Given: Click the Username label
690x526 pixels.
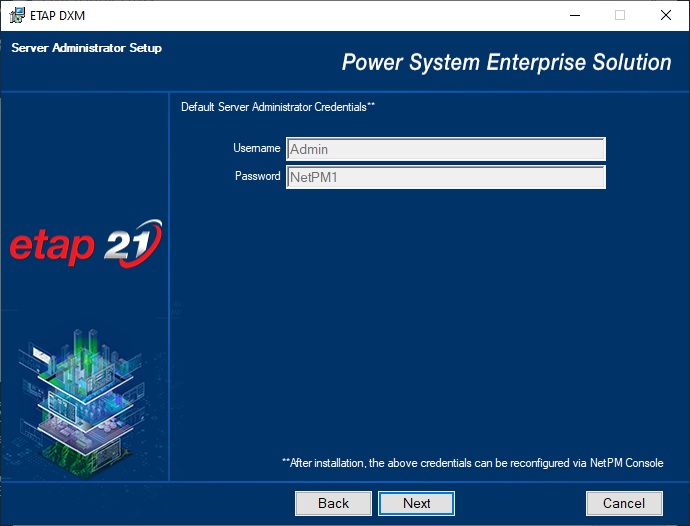Looking at the screenshot, I should click(x=257, y=148).
